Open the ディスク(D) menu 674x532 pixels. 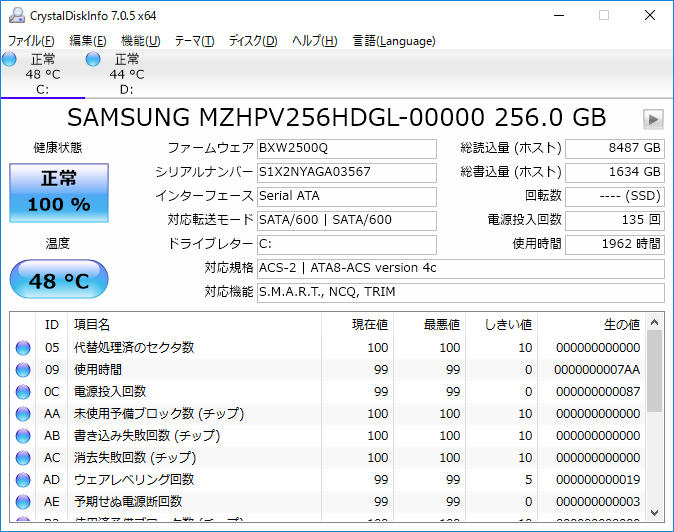[253, 41]
